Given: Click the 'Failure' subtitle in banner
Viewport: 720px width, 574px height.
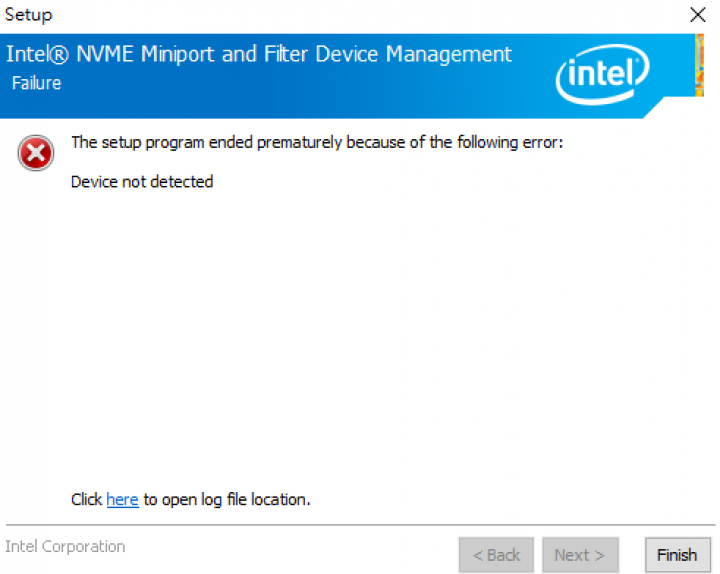Looking at the screenshot, I should (x=36, y=83).
